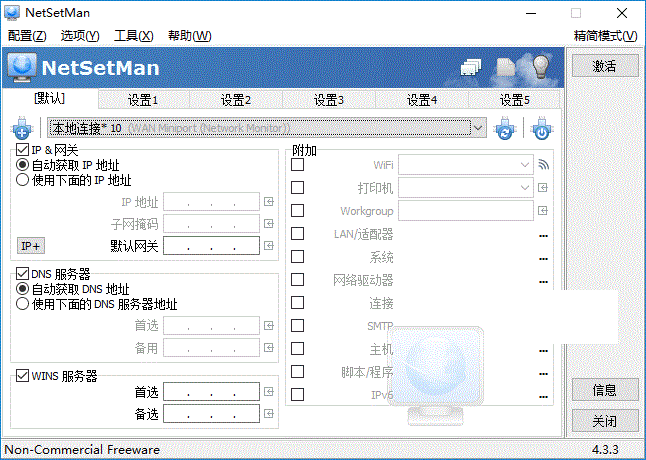The height and width of the screenshot is (460, 646).
Task: Switch to the 设置1 tab
Action: coord(143,100)
